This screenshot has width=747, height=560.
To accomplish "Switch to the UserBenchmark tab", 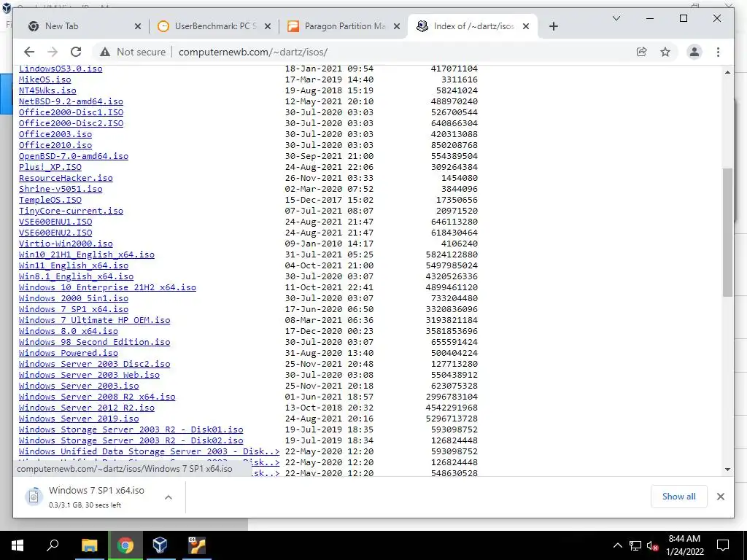I will click(214, 26).
